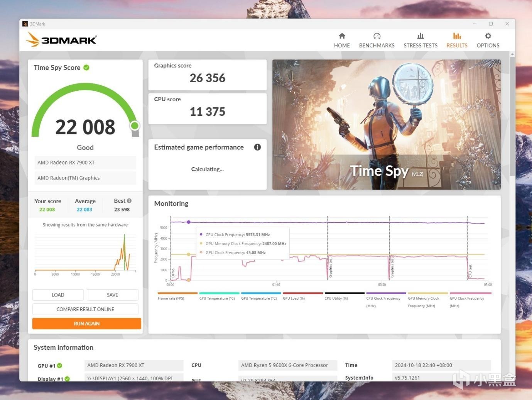
Task: Click the Graphics score value 26 356
Action: point(208,78)
